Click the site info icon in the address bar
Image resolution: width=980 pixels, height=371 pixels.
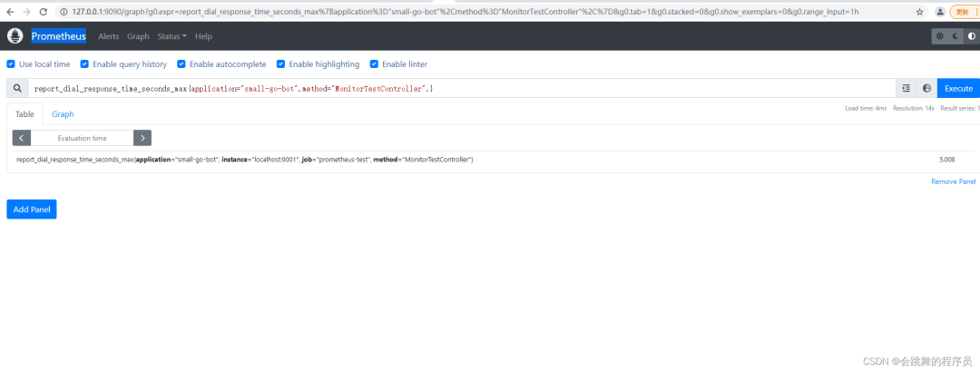(x=65, y=12)
